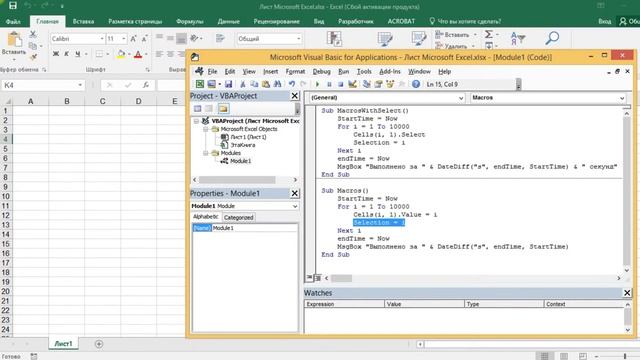Viewport: 640px width, 360px height.
Task: Click the Excel ribbon Cut scissors icon
Action: tap(33, 34)
